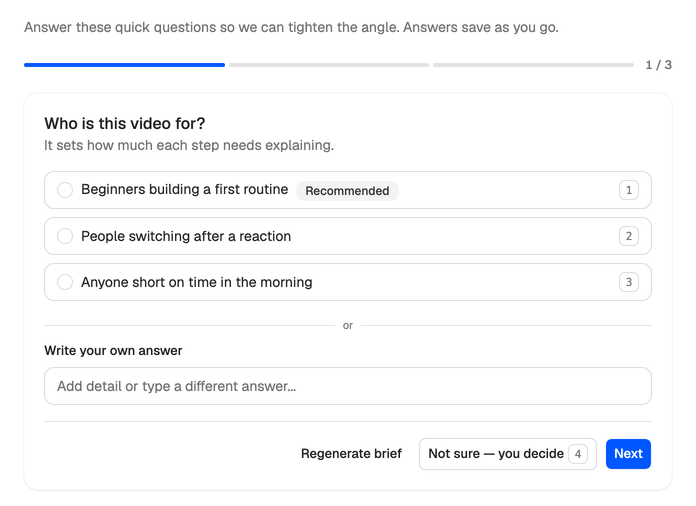Viewport: 696px width, 506px height.
Task: Click the third progress segment
Action: 534,65
